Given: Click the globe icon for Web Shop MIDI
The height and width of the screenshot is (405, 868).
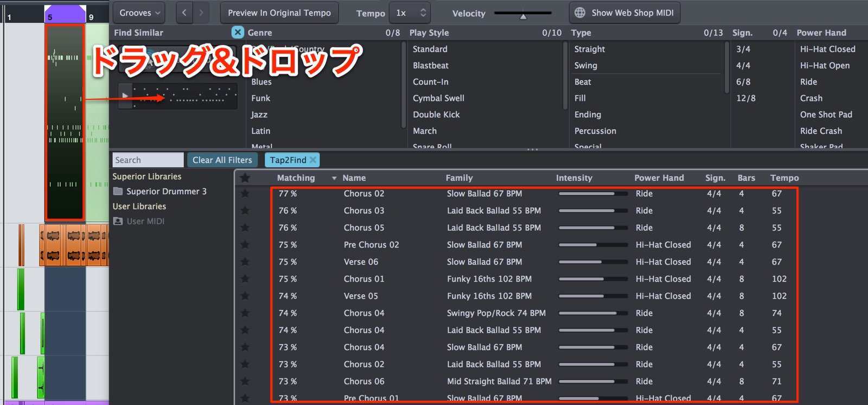Looking at the screenshot, I should click(x=580, y=12).
